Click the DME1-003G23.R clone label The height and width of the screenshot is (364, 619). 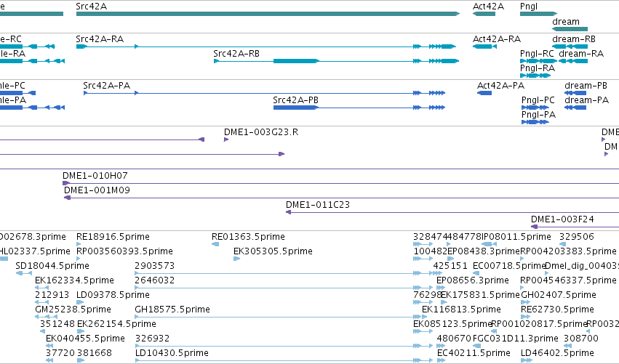point(261,132)
